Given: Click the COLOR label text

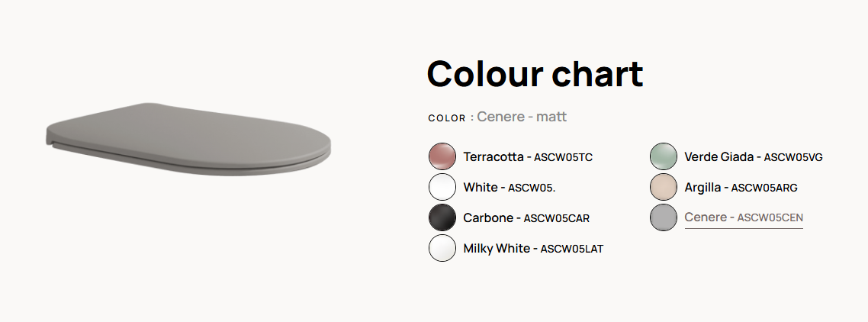Looking at the screenshot, I should (447, 118).
